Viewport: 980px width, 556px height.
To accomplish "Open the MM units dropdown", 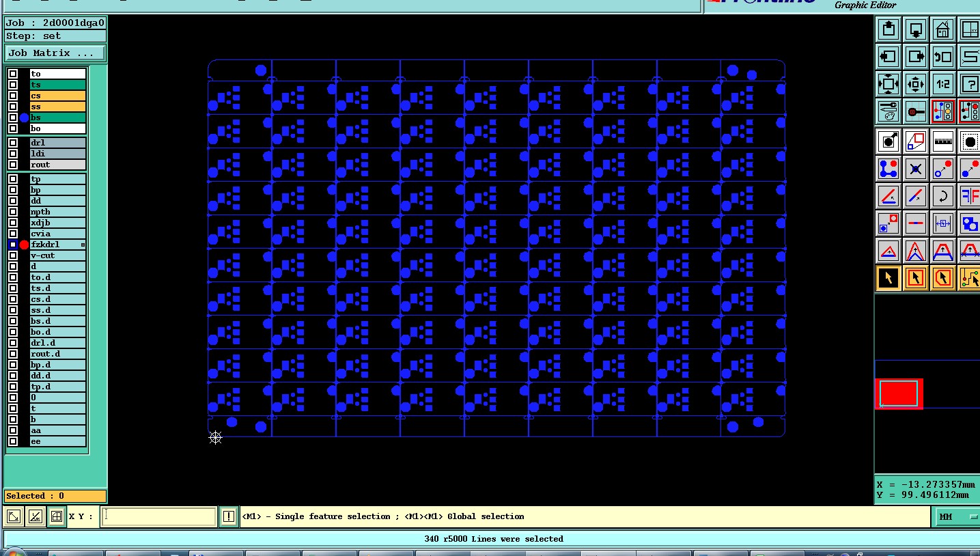I will 957,517.
